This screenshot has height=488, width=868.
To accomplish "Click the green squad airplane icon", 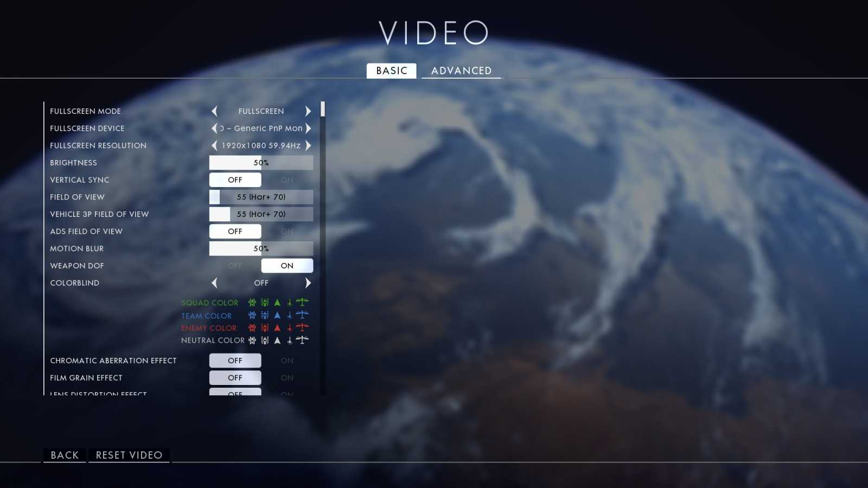I will pyautogui.click(x=302, y=302).
